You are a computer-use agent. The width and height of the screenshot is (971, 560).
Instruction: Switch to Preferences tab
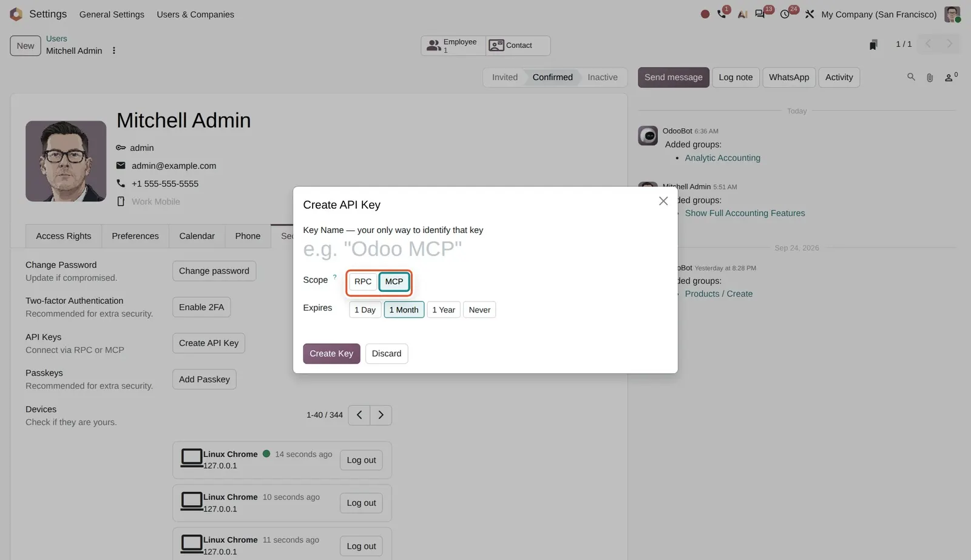click(135, 236)
